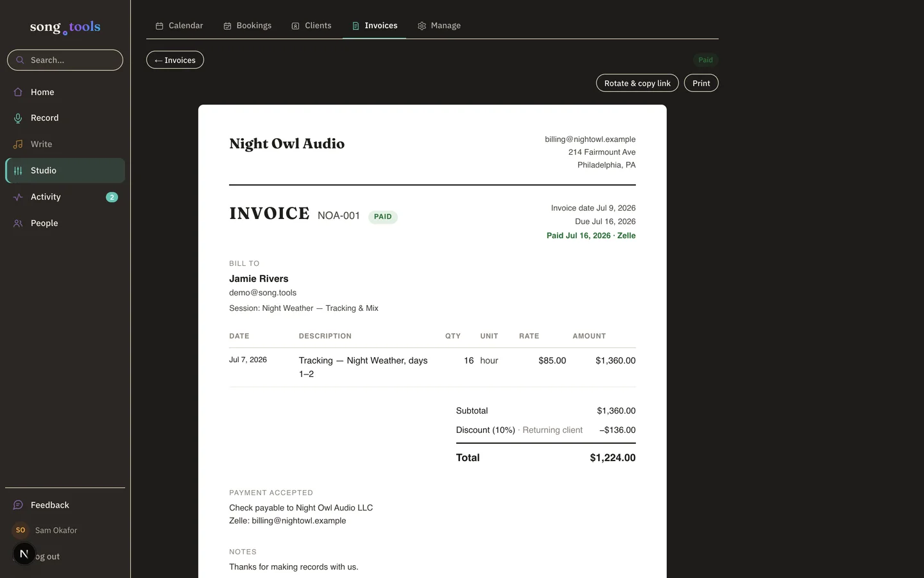Click the People icon in sidebar
The width and height of the screenshot is (924, 578).
point(18,223)
